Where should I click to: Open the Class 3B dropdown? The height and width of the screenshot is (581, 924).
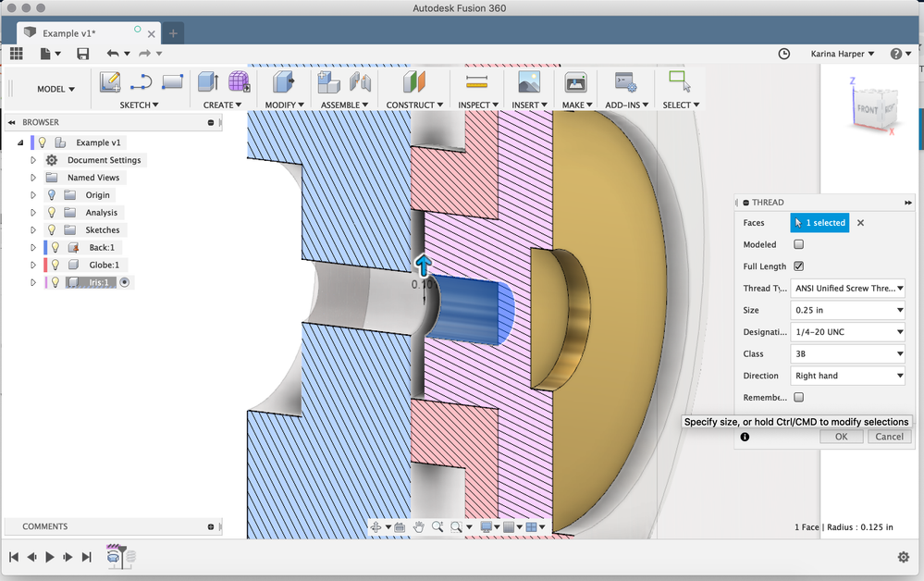coord(847,353)
